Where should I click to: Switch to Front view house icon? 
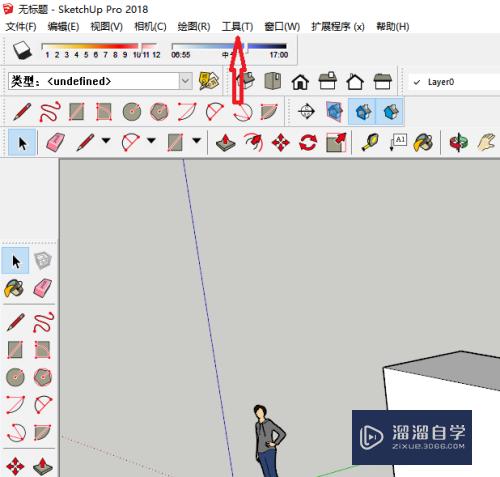click(300, 82)
